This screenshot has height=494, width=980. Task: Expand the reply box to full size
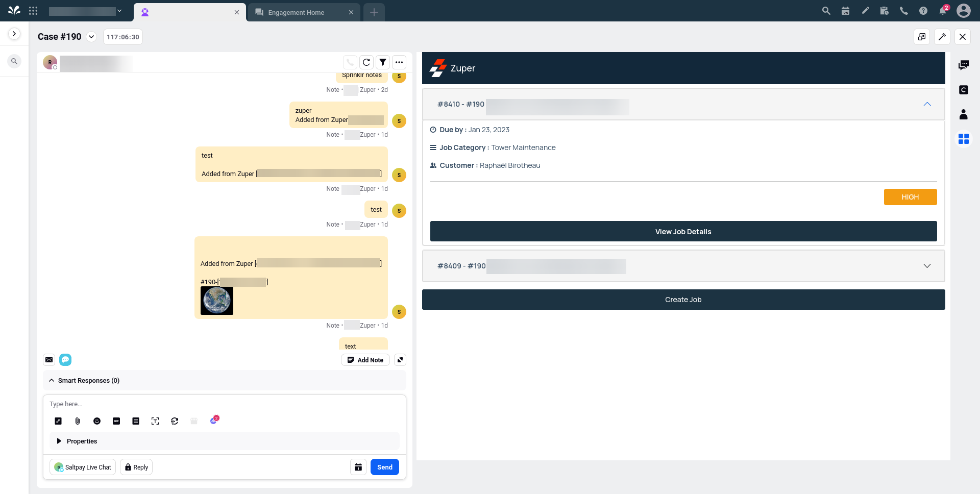tap(400, 360)
